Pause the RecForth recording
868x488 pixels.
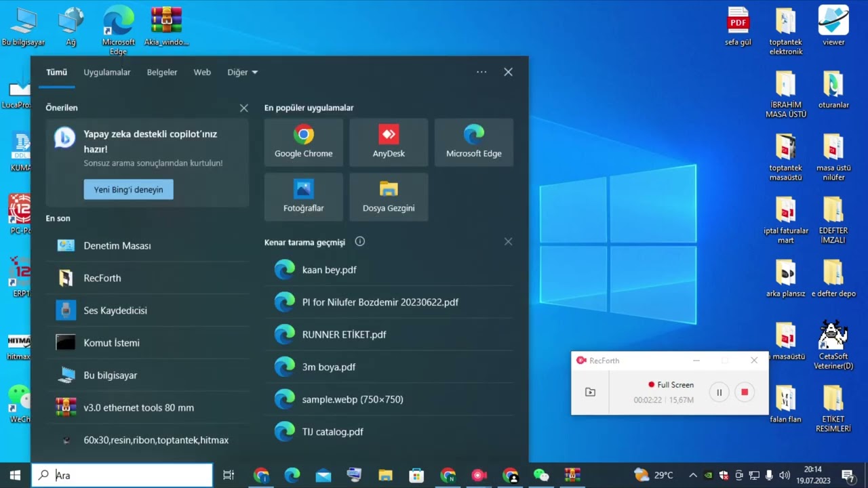pos(719,392)
